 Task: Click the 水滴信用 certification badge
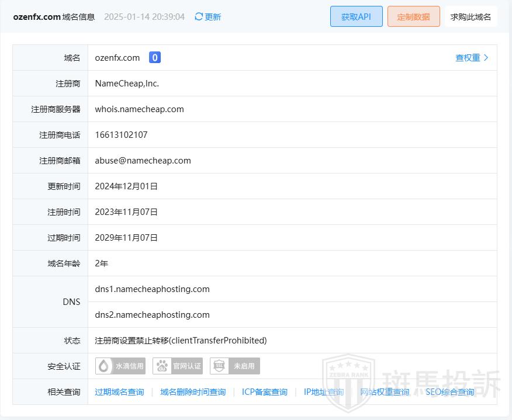point(120,366)
